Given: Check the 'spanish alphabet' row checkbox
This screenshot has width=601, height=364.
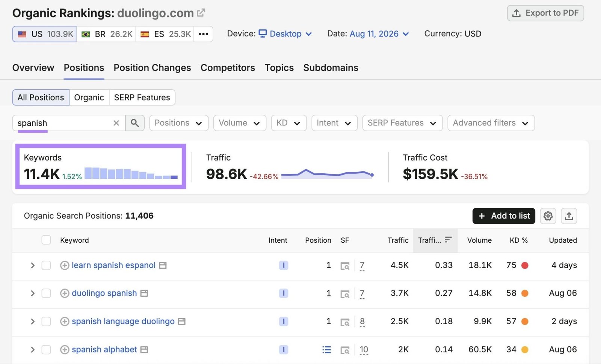Looking at the screenshot, I should point(46,350).
